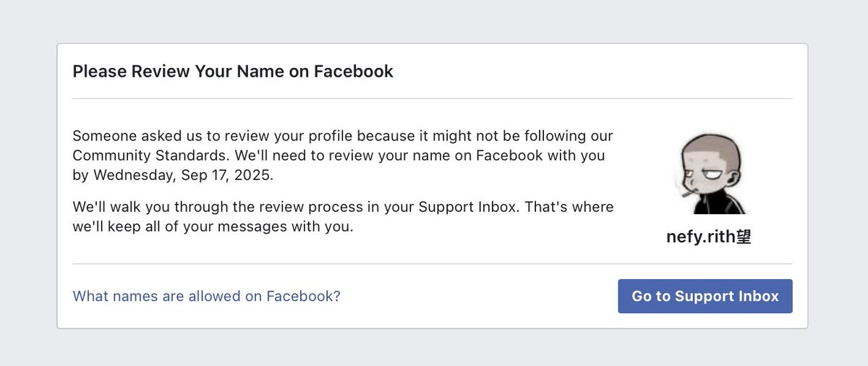
Task: Click the empty white space beside the heading
Action: (593, 71)
